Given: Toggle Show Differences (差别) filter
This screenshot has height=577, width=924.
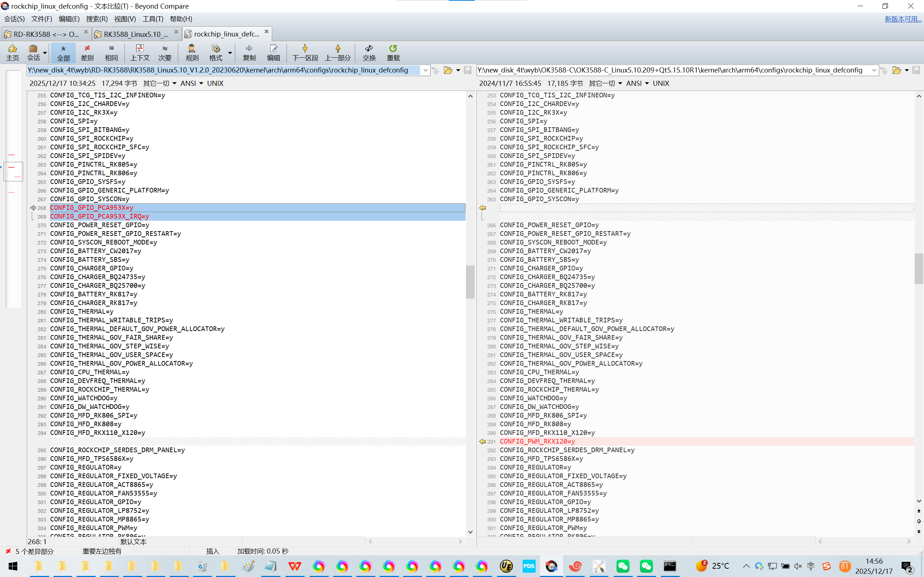Looking at the screenshot, I should tap(87, 52).
